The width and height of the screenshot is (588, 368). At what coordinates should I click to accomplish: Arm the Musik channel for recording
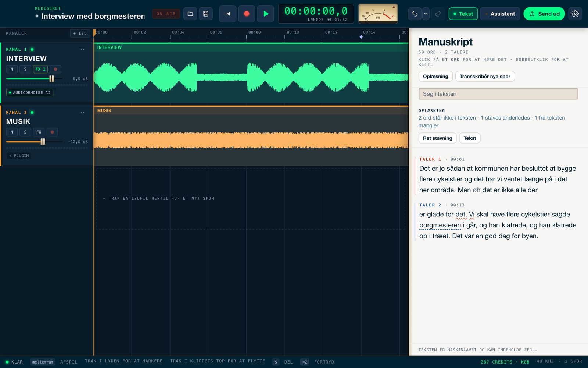[x=52, y=132]
